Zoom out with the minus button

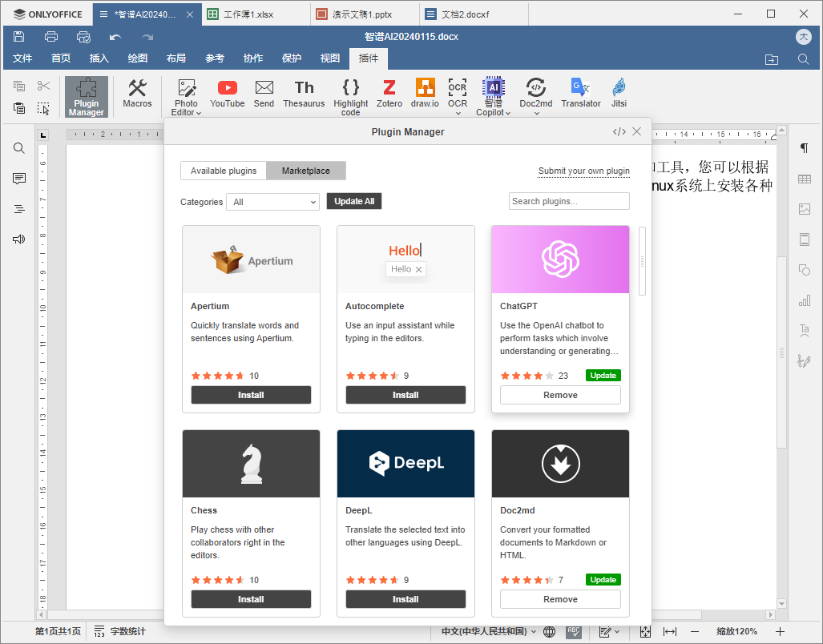point(695,631)
